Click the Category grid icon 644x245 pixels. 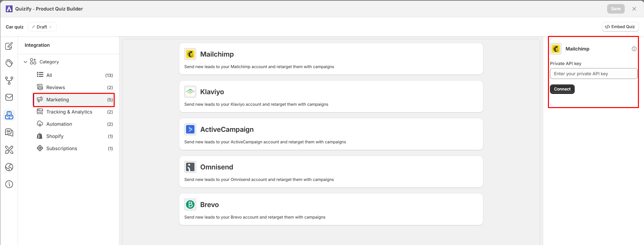click(x=33, y=61)
